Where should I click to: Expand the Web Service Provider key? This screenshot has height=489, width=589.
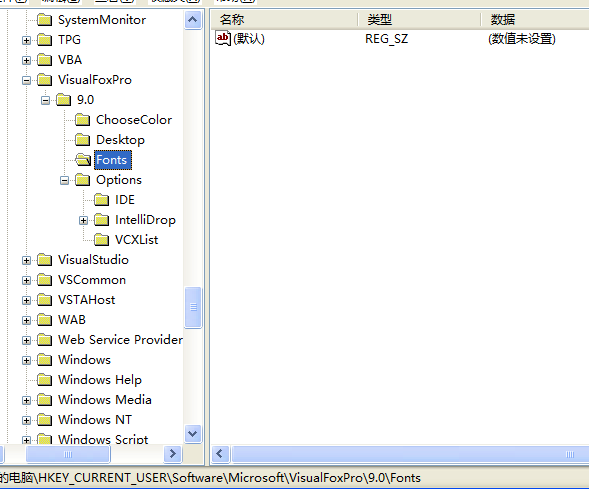[26, 341]
